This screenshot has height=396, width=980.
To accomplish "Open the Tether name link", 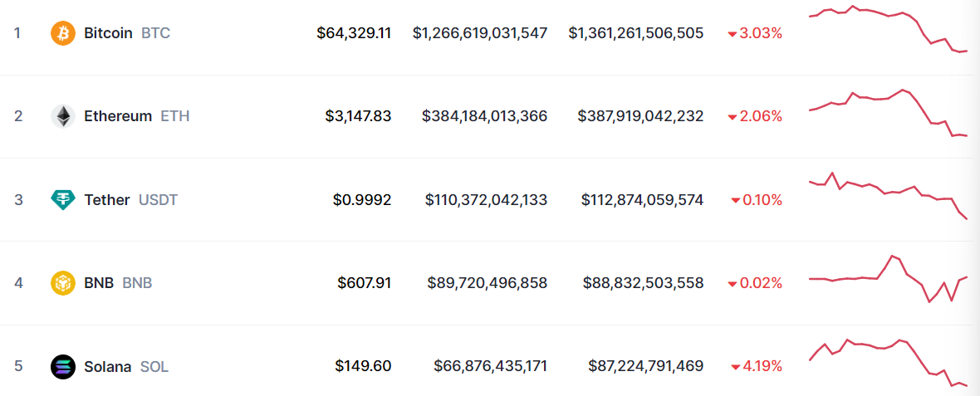I will (107, 200).
